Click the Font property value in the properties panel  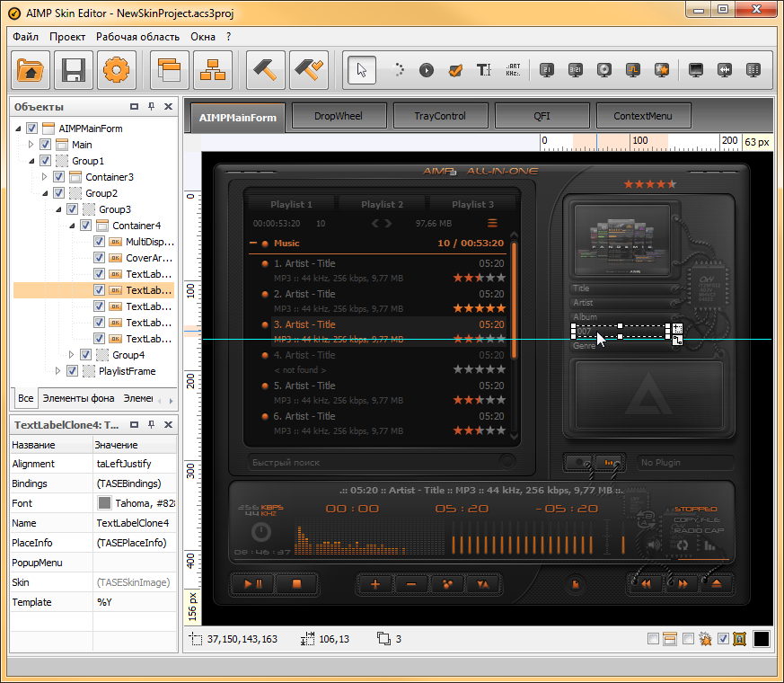click(x=135, y=503)
